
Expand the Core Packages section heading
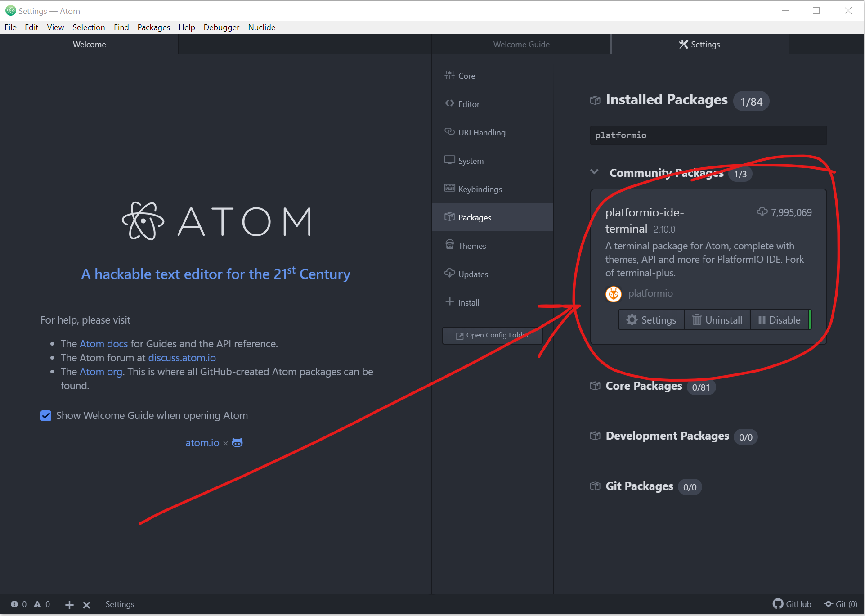[x=643, y=386]
